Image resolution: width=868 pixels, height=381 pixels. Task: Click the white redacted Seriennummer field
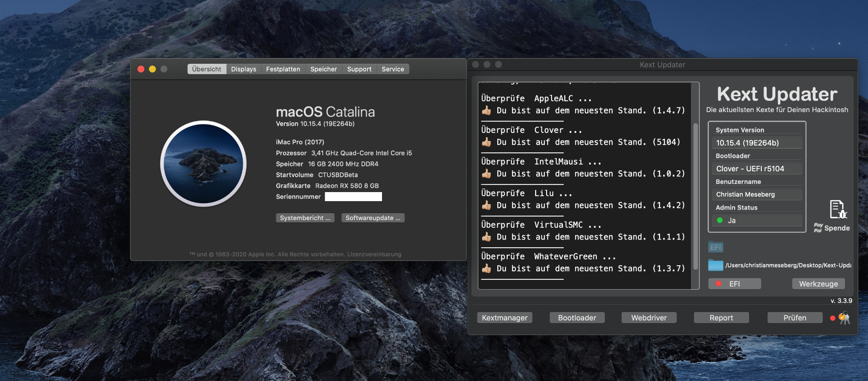tap(354, 197)
